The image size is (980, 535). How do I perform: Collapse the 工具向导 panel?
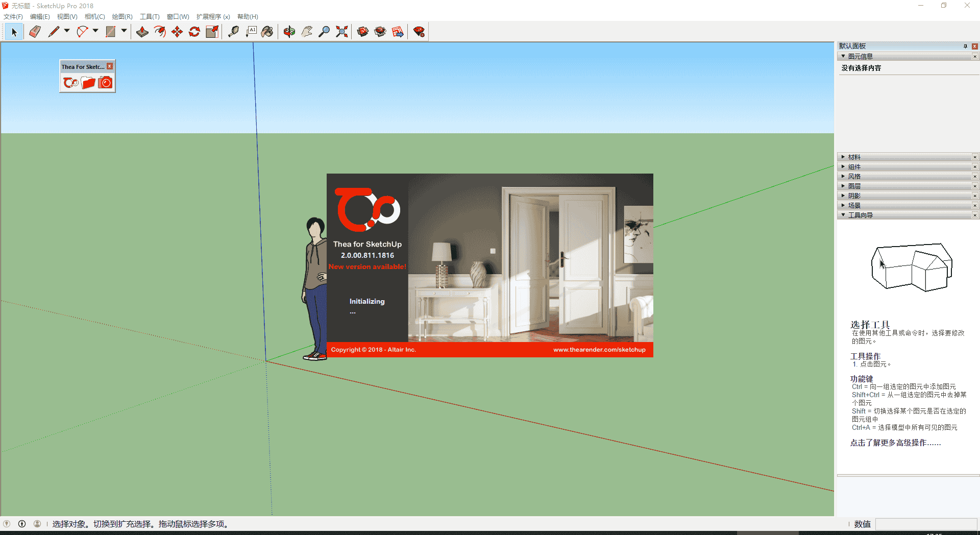point(843,215)
